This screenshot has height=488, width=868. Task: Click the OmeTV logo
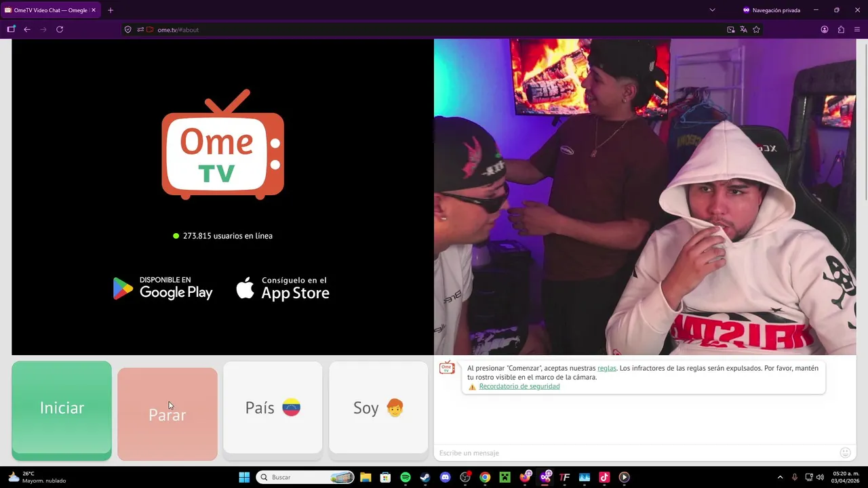[223, 144]
